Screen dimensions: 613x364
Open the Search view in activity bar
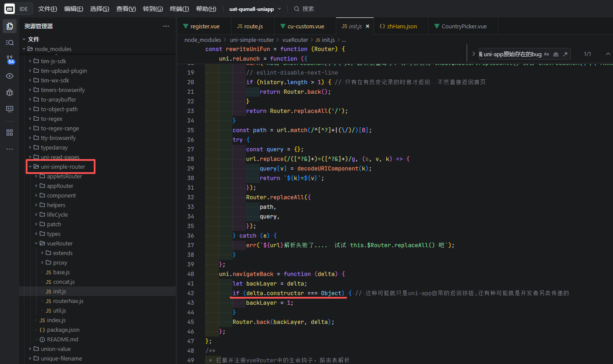(x=10, y=42)
